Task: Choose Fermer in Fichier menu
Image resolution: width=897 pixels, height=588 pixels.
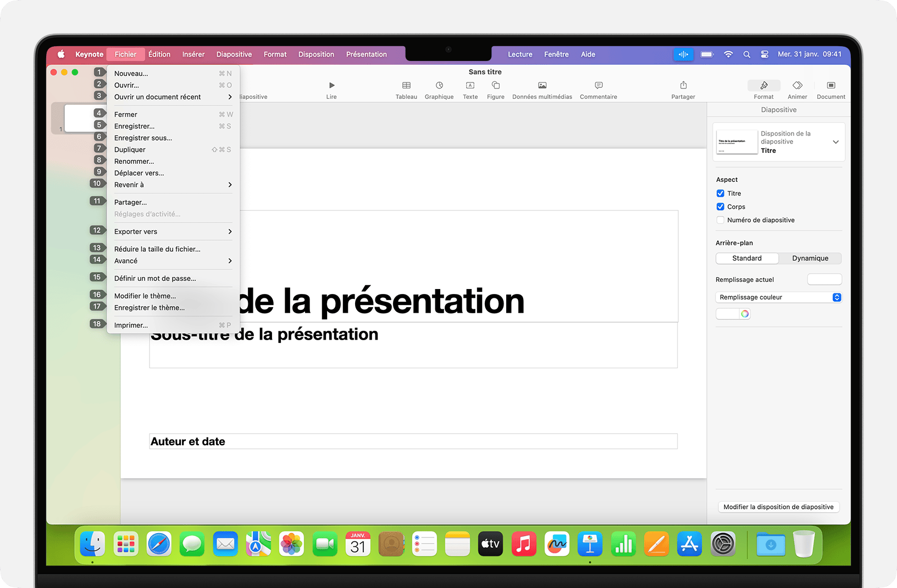Action: tap(173, 114)
